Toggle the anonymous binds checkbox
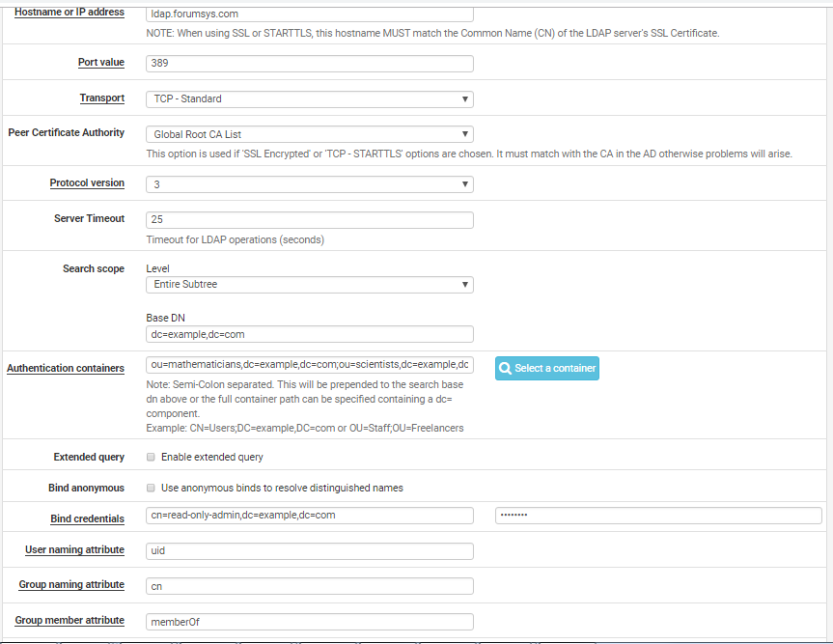The height and width of the screenshot is (644, 833). pyautogui.click(x=151, y=488)
